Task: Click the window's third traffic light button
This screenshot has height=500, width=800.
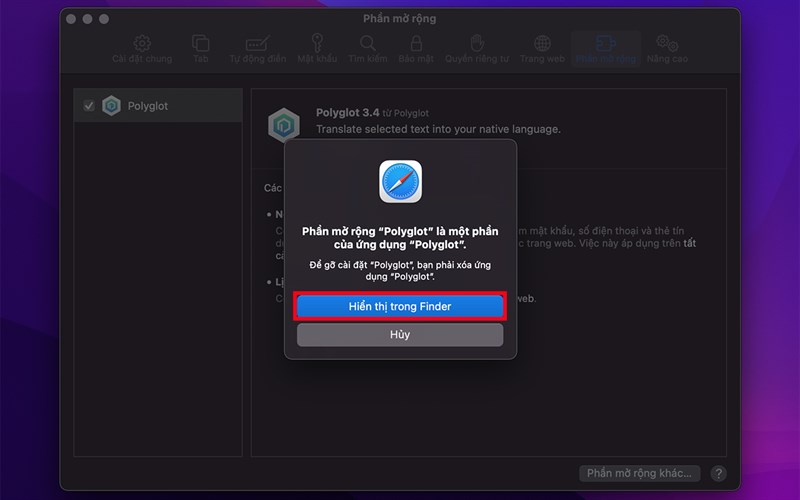Action: coord(104,19)
